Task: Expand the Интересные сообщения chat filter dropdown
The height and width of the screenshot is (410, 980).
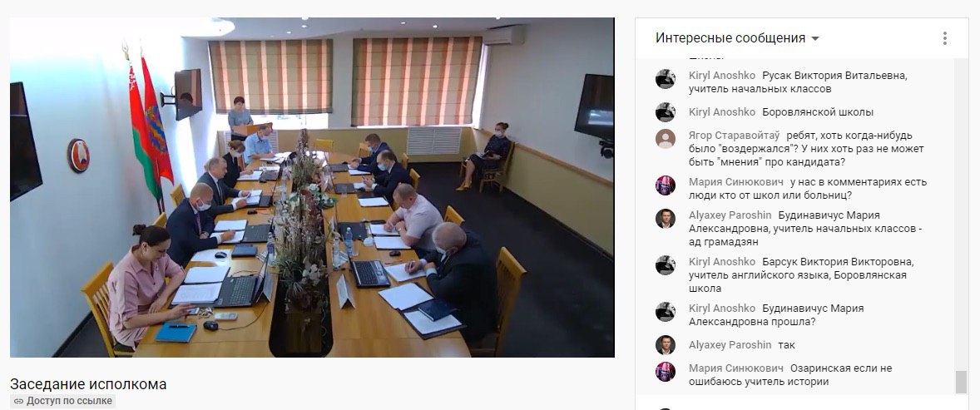Action: coord(738,38)
